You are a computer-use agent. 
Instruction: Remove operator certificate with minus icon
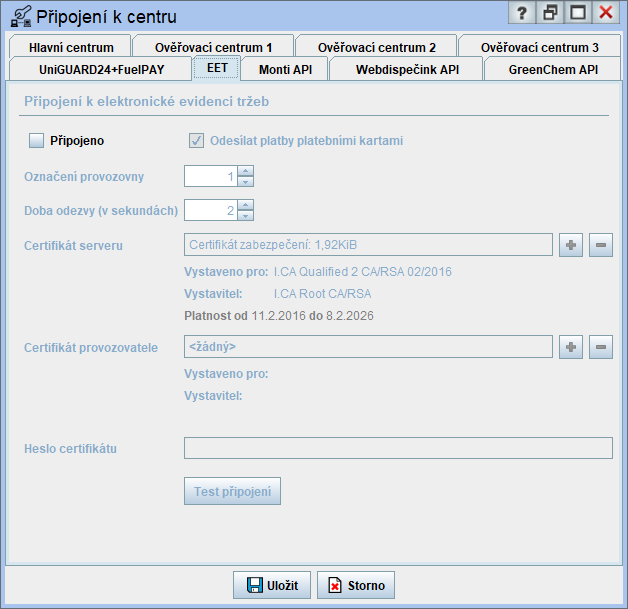pos(601,347)
